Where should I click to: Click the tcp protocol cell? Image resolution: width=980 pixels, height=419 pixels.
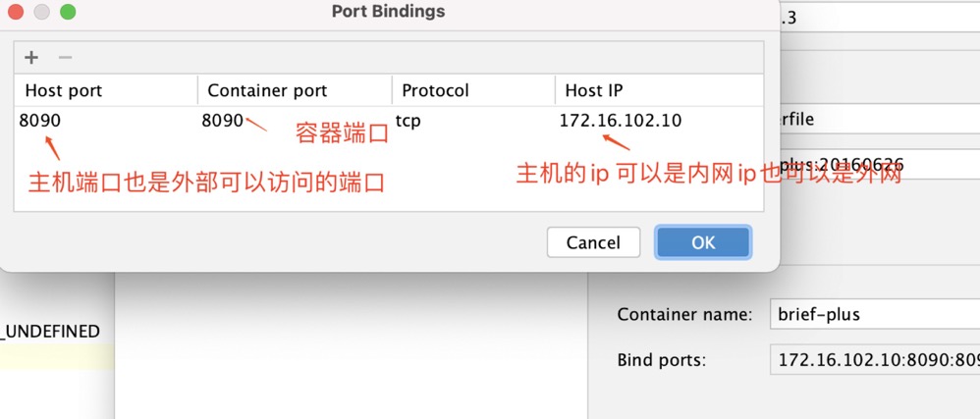point(408,121)
